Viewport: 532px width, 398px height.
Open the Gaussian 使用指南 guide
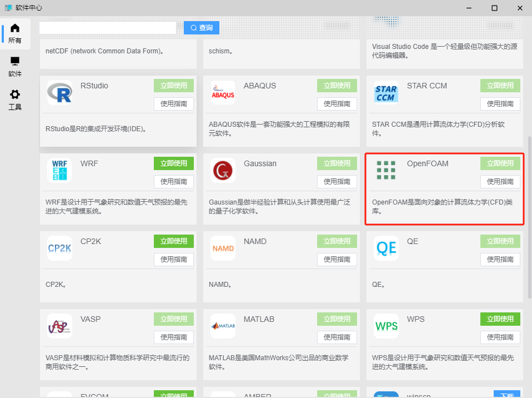click(337, 182)
